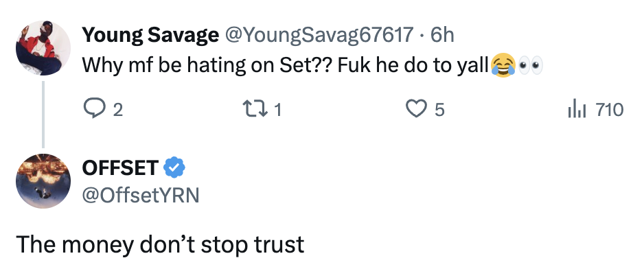Screen dimensions: 644x280
Task: Click the eyes emoji in the tweet
Action: (x=531, y=66)
